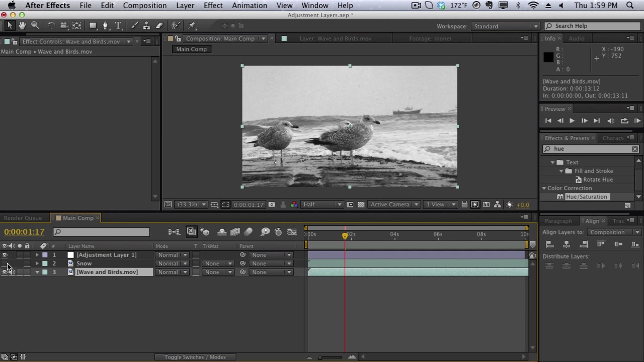644x362 pixels.
Task: Select the Zoom tool in toolbar
Action: point(35,26)
